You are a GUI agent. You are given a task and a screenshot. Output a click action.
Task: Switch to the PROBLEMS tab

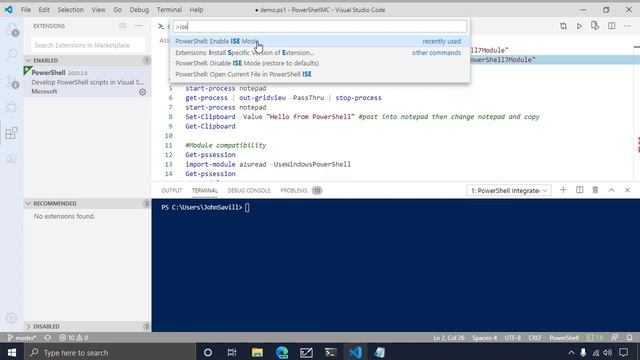(301, 191)
